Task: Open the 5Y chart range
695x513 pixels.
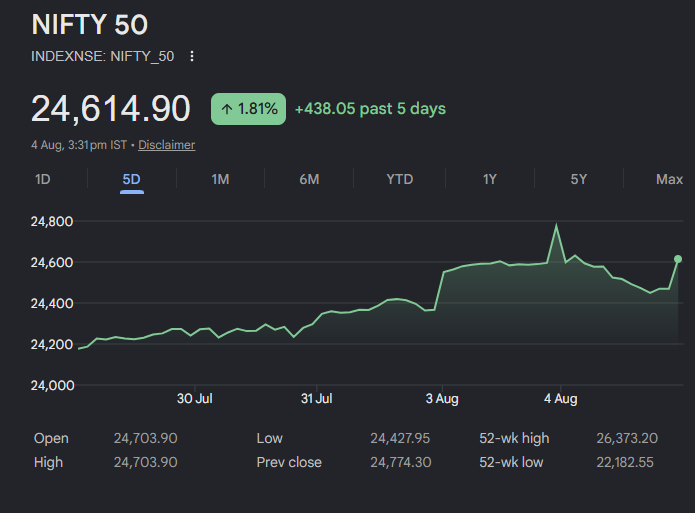Action: (579, 179)
